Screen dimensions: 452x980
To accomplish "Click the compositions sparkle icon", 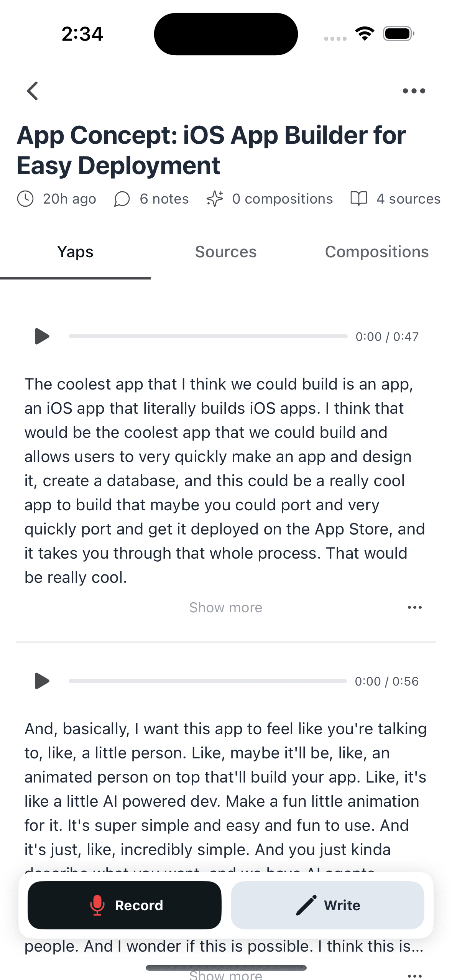I will click(x=215, y=198).
